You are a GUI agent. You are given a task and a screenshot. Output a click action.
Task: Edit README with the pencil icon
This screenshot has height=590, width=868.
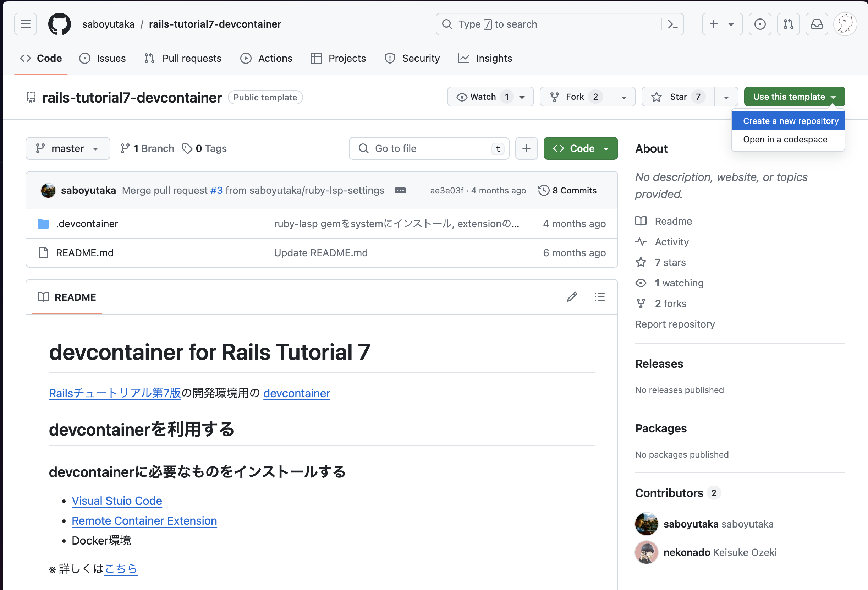pyautogui.click(x=572, y=297)
